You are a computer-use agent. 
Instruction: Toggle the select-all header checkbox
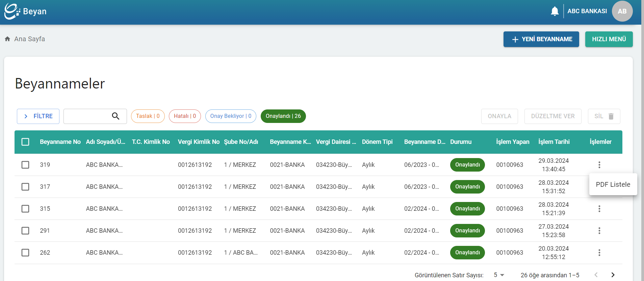[x=25, y=142]
